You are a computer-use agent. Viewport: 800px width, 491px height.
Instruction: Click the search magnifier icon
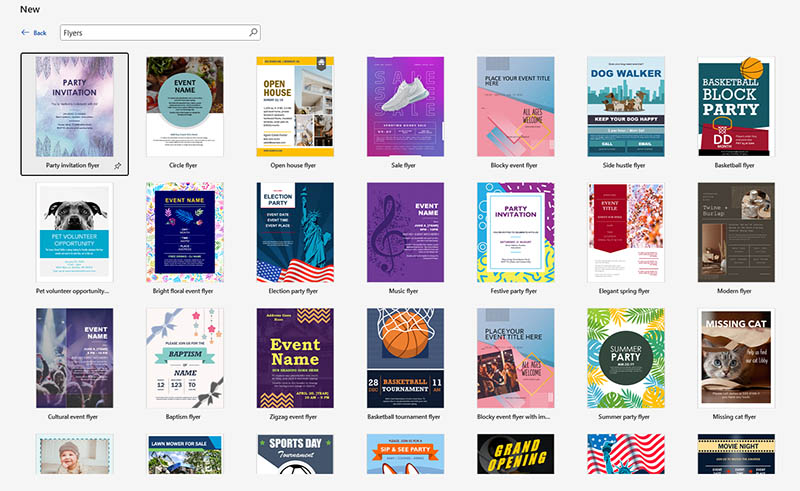click(253, 32)
